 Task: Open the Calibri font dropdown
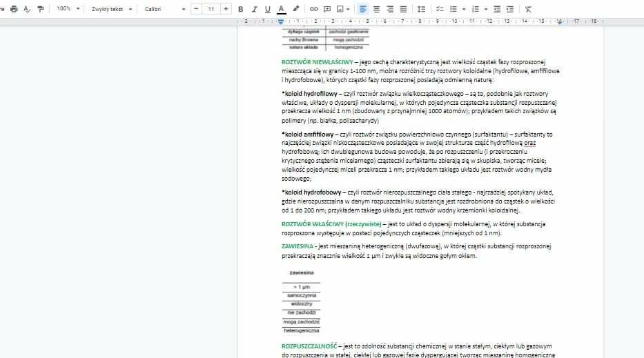pos(165,9)
